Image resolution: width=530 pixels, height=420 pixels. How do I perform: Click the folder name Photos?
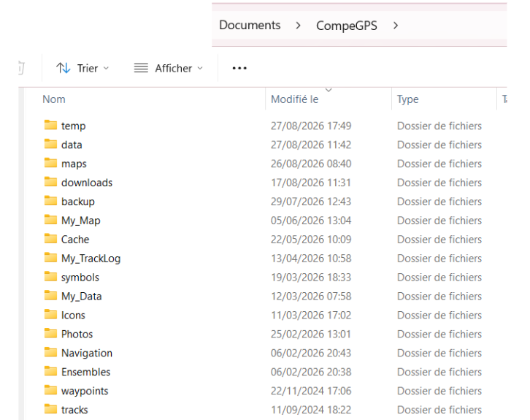77,334
